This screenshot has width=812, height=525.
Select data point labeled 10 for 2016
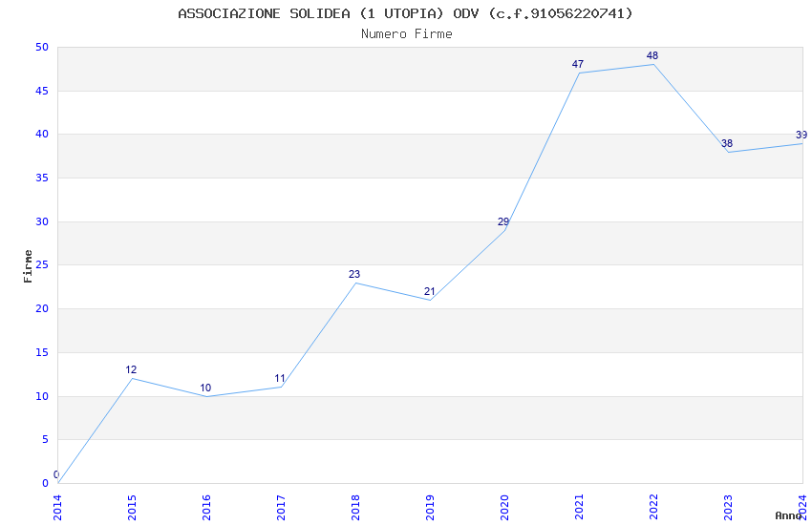pos(205,388)
